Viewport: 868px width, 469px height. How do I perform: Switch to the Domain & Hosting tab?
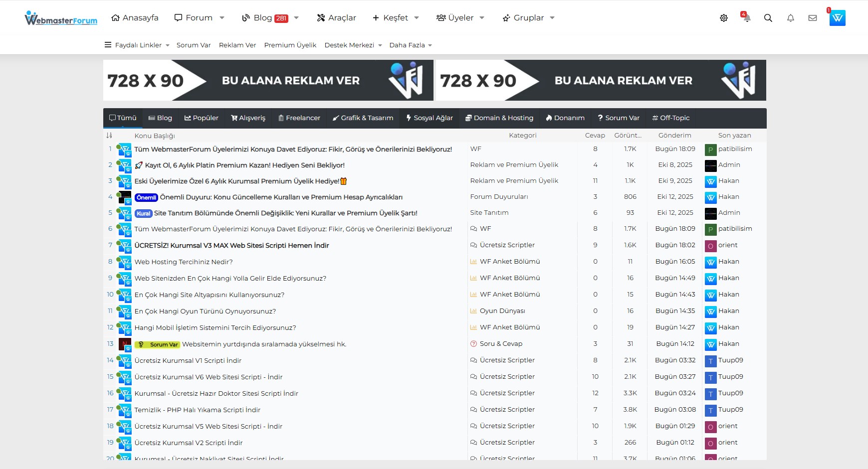(499, 118)
